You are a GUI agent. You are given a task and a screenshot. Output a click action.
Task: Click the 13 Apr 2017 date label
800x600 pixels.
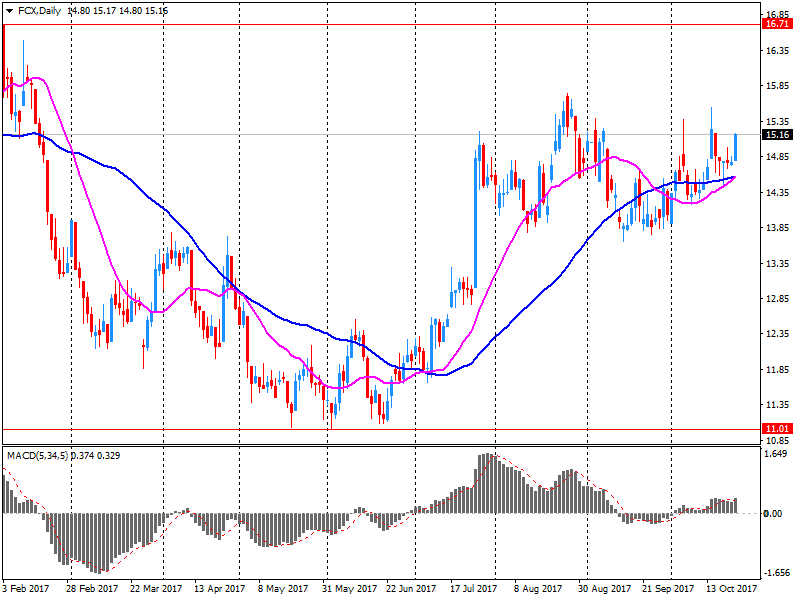[219, 588]
